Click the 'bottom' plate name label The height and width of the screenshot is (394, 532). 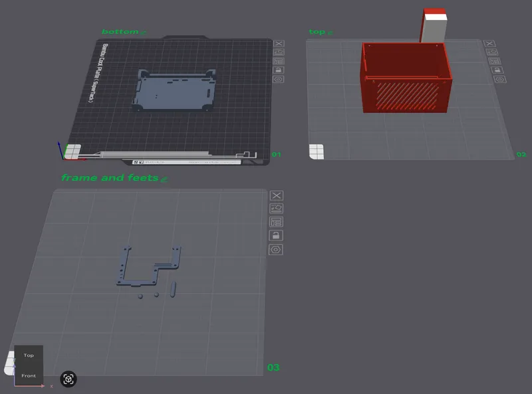tap(120, 32)
